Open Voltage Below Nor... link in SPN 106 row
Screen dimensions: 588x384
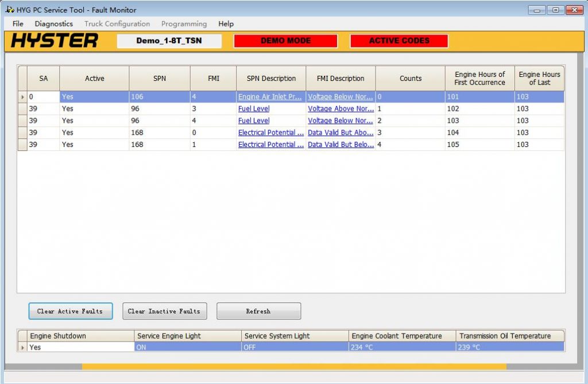[x=341, y=97]
